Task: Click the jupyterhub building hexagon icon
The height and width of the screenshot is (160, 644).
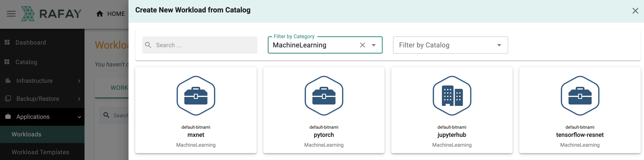Action: pyautogui.click(x=452, y=96)
